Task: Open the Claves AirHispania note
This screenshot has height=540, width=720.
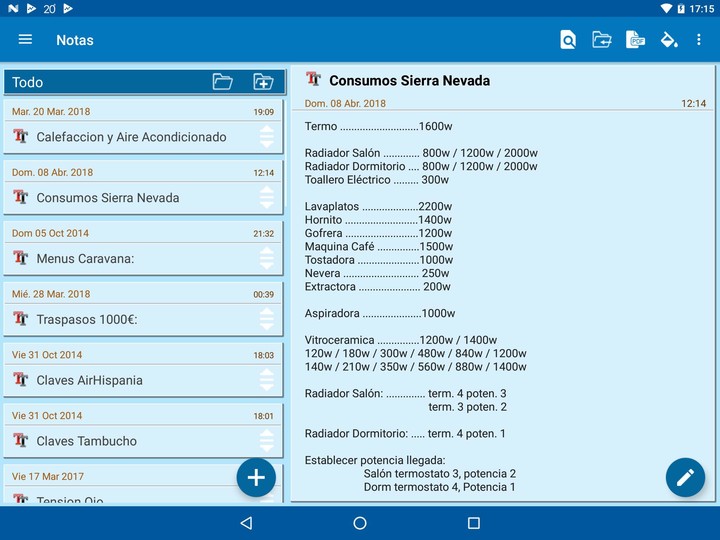Action: coord(143,371)
